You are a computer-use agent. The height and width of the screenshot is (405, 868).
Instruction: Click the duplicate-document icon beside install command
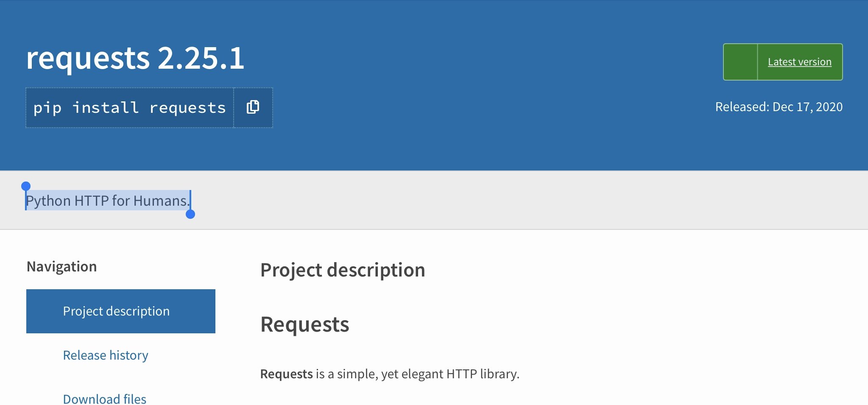(253, 107)
